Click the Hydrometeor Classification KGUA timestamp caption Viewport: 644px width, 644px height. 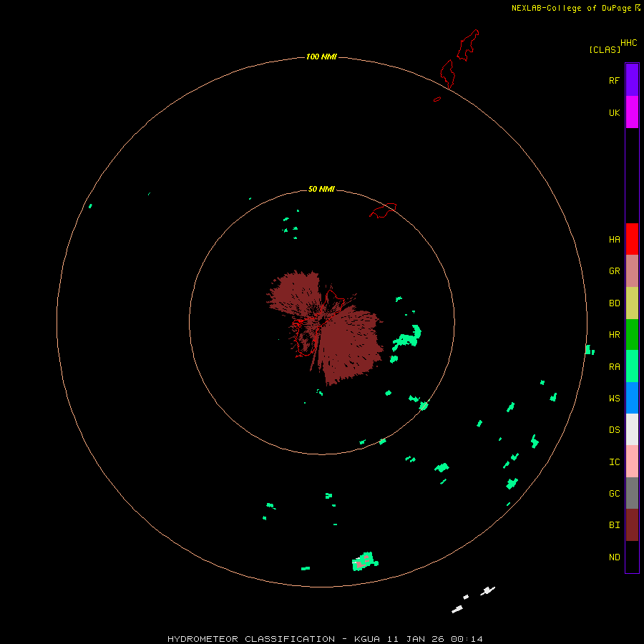point(325,639)
